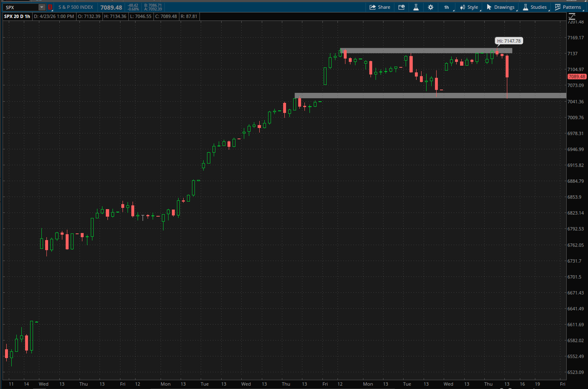Open the symbol selector dropdown arrow
This screenshot has width=588, height=389.
pos(42,7)
